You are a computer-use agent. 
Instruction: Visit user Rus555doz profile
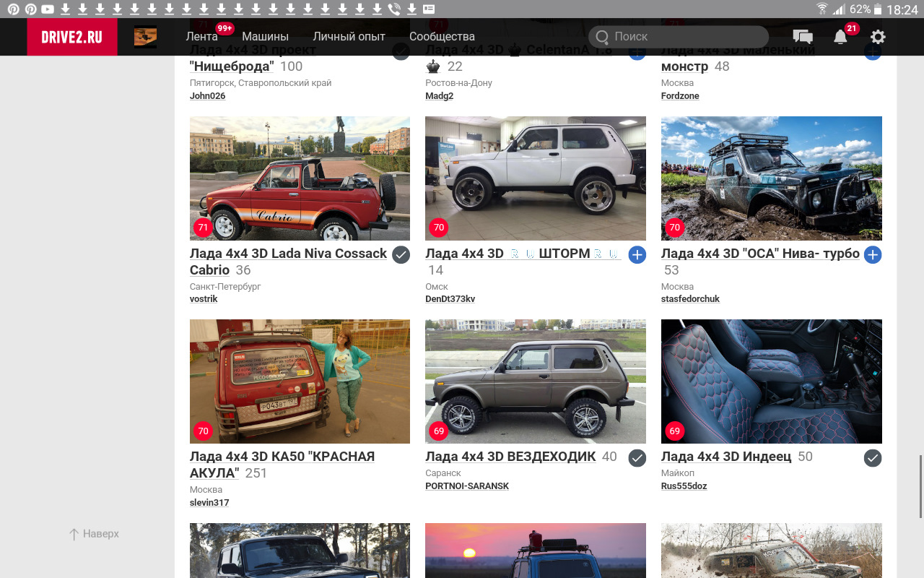coord(684,486)
